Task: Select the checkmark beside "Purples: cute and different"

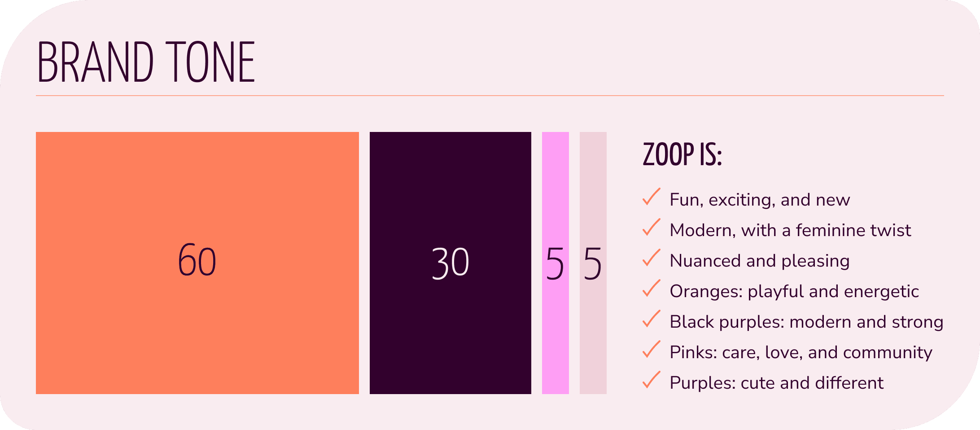Action: tap(651, 380)
